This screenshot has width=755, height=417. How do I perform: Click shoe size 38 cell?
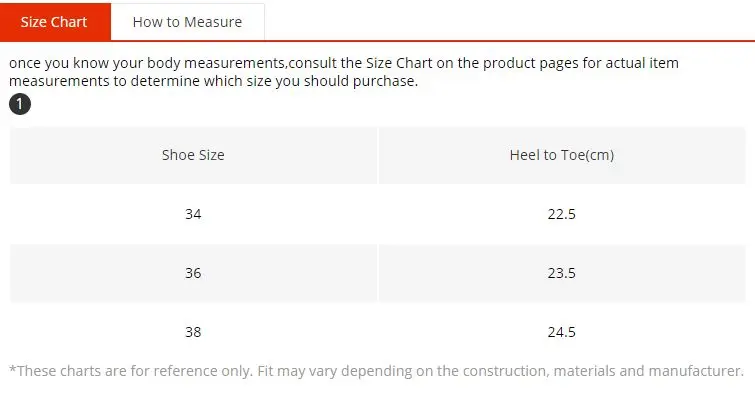click(x=193, y=332)
